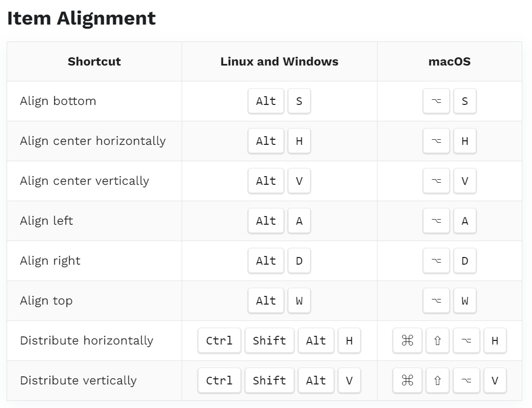Click the macOS column header
The height and width of the screenshot is (408, 532).
(x=450, y=61)
